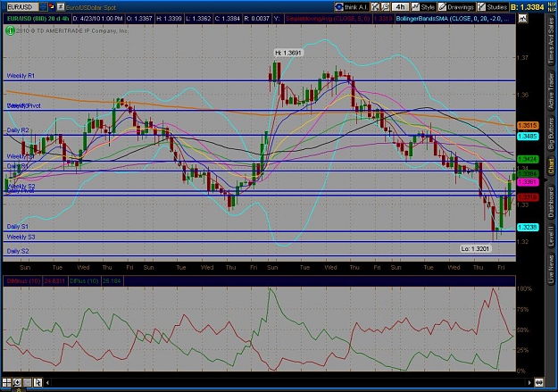Click the DIMinus (10) indicator label
Viewport: 558px width, 392px height.
(23, 281)
